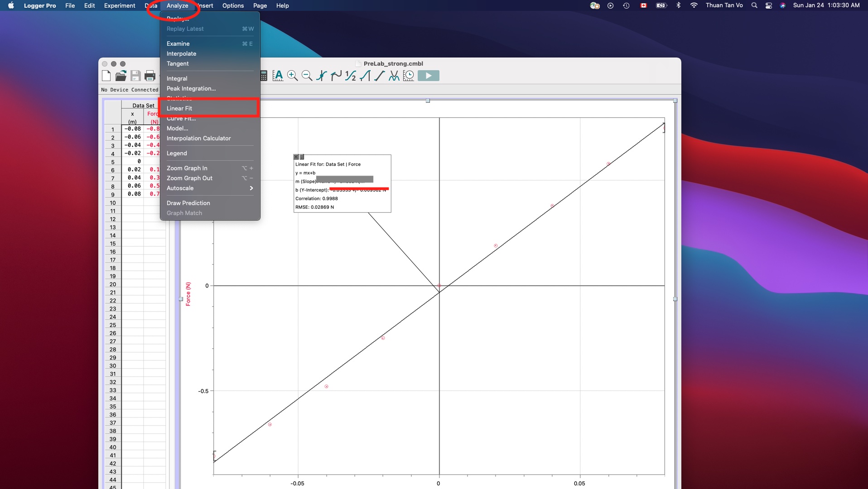Open Data Collection settings clock icon
This screenshot has width=868, height=489.
pyautogui.click(x=409, y=76)
